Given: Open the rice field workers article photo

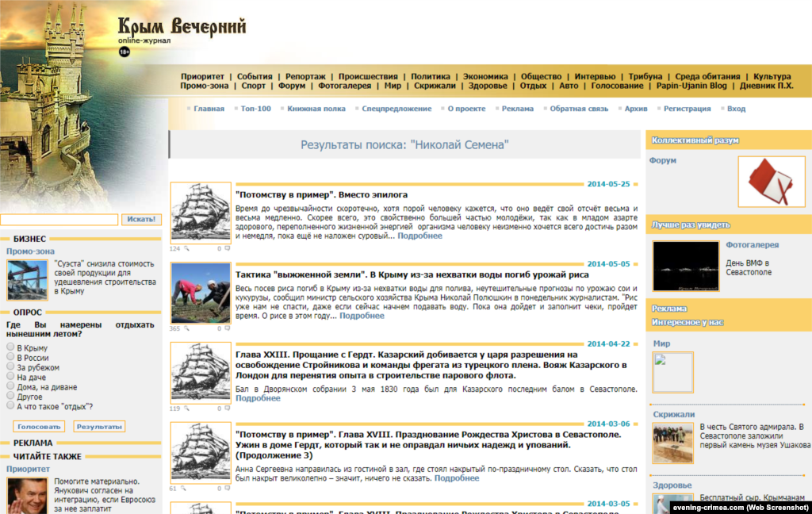Looking at the screenshot, I should [x=201, y=293].
